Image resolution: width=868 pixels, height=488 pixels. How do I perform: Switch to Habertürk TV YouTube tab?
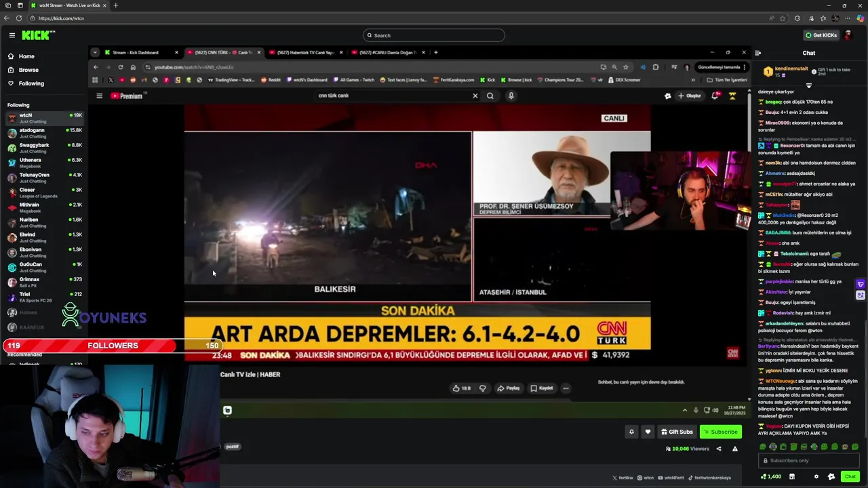point(306,52)
